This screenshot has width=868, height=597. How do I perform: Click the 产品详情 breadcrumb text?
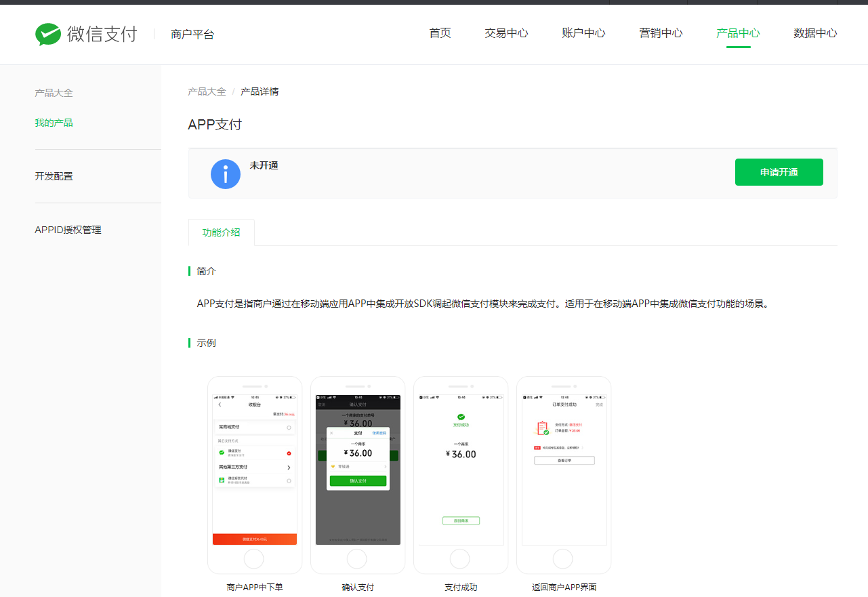coord(260,91)
